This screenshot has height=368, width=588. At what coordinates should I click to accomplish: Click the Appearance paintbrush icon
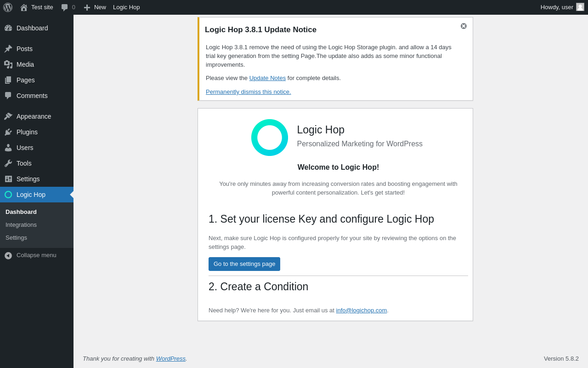[x=8, y=116]
